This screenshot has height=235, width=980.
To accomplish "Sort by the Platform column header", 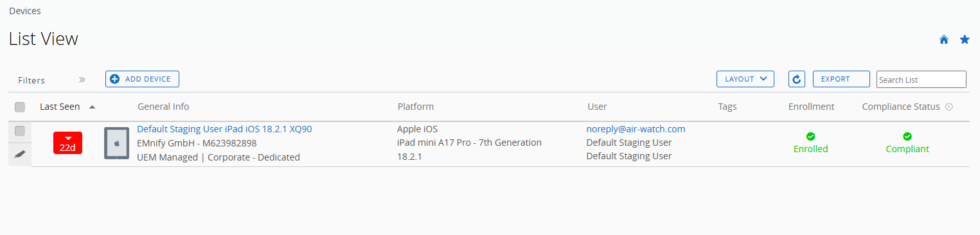I will 415,107.
